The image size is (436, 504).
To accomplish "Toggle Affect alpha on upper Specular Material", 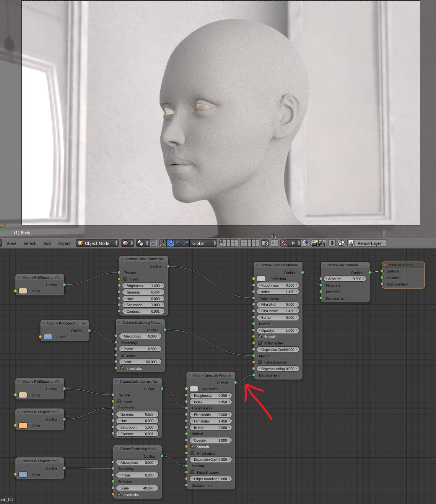I will pyautogui.click(x=260, y=343).
